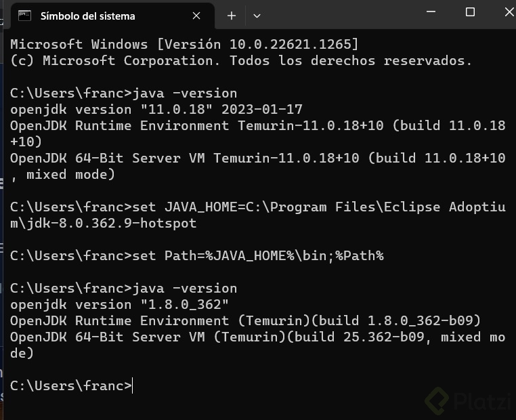Click the Command Prompt icon in the tab
The height and width of the screenshot is (420, 516).
click(24, 16)
